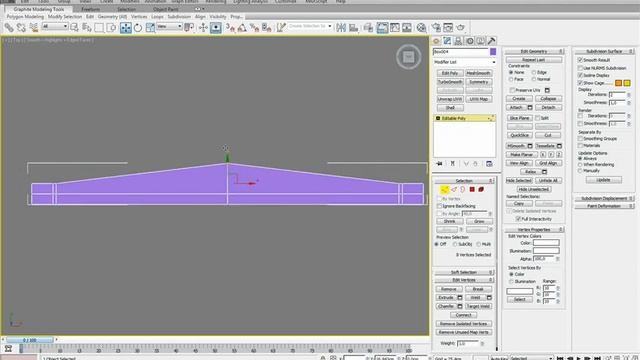The width and height of the screenshot is (640, 360).
Task: Toggle the Spinner Snap icon
Action: click(267, 27)
